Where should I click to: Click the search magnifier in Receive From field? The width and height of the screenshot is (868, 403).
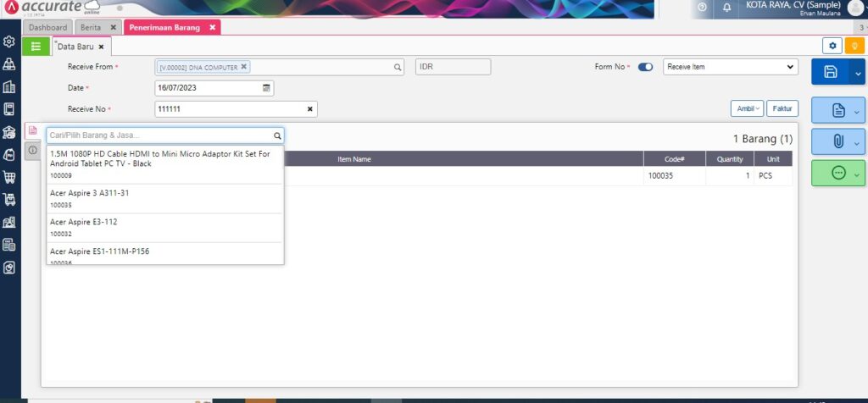pos(397,67)
